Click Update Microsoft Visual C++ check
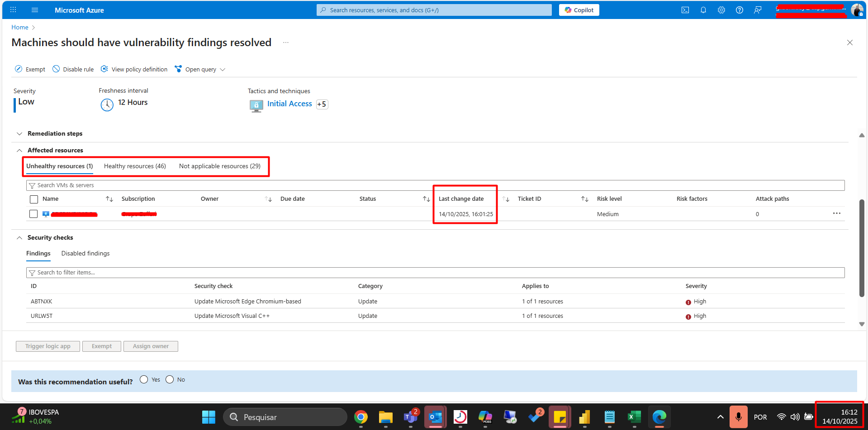The height and width of the screenshot is (430, 868). pyautogui.click(x=232, y=316)
